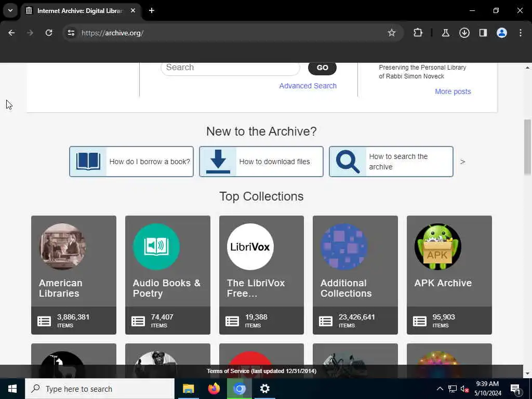Image resolution: width=532 pixels, height=399 pixels.
Task: Reload the archive.org page
Action: (x=49, y=33)
